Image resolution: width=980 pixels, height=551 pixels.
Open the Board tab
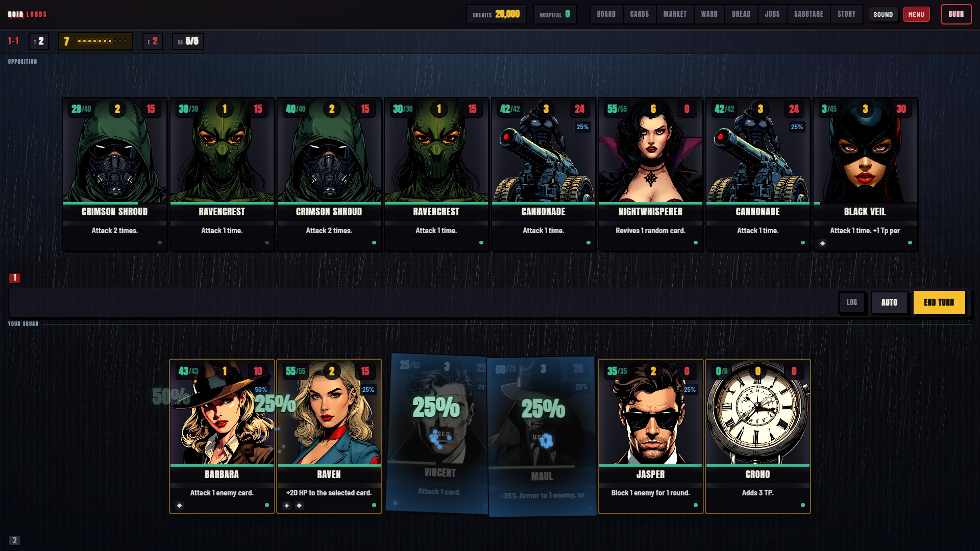click(x=606, y=14)
